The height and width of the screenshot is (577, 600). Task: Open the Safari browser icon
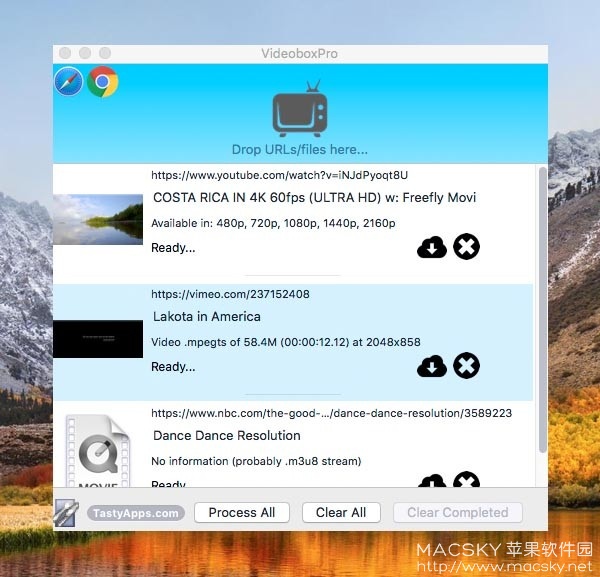click(x=69, y=81)
